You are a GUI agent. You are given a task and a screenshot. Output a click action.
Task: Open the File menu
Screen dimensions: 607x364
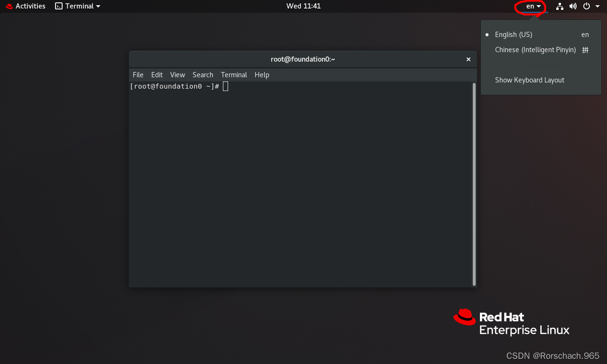(138, 74)
